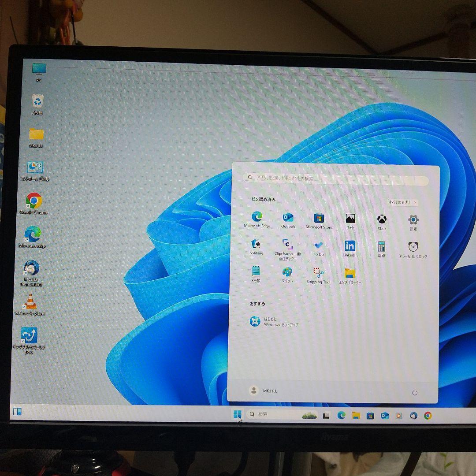Launch LinkedIn from the Start menu
The width and height of the screenshot is (476, 476).
pos(350,246)
